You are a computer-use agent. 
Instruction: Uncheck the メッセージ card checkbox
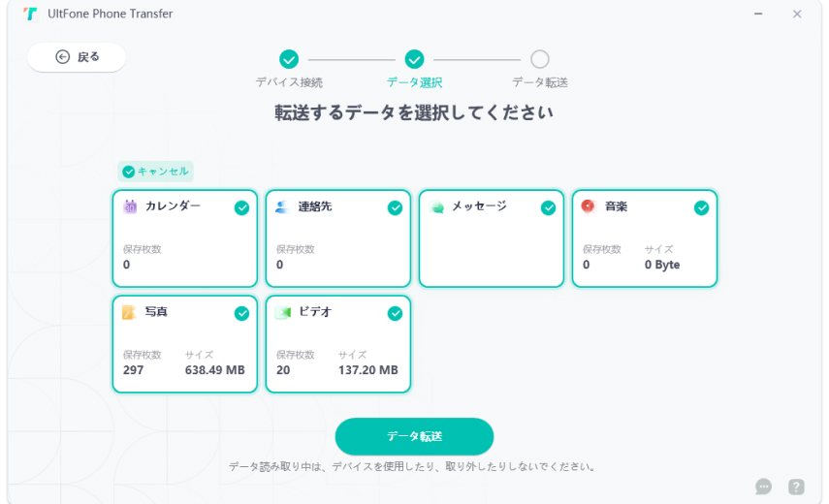548,207
